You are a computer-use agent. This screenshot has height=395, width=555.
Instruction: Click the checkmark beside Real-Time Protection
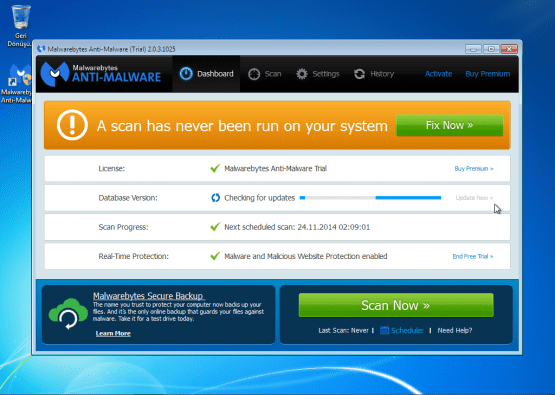click(x=215, y=256)
